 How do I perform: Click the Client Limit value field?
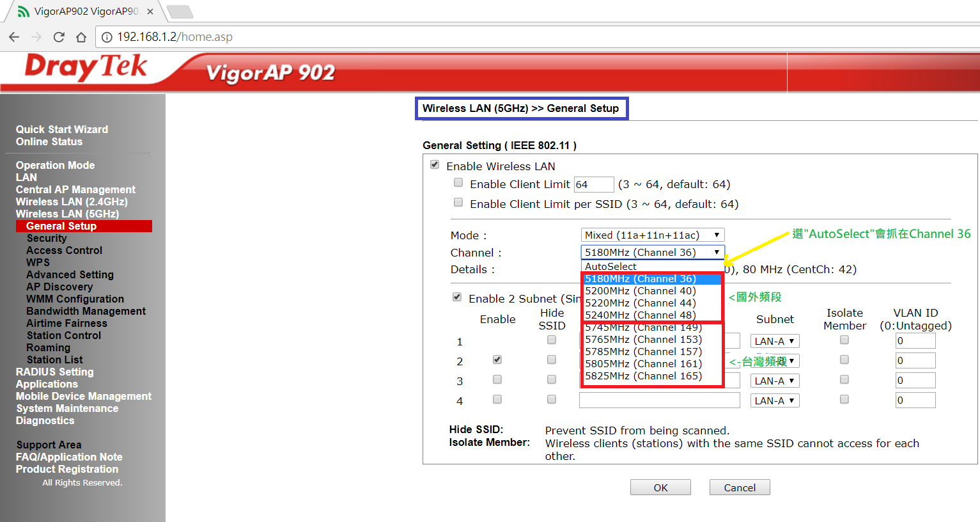594,184
